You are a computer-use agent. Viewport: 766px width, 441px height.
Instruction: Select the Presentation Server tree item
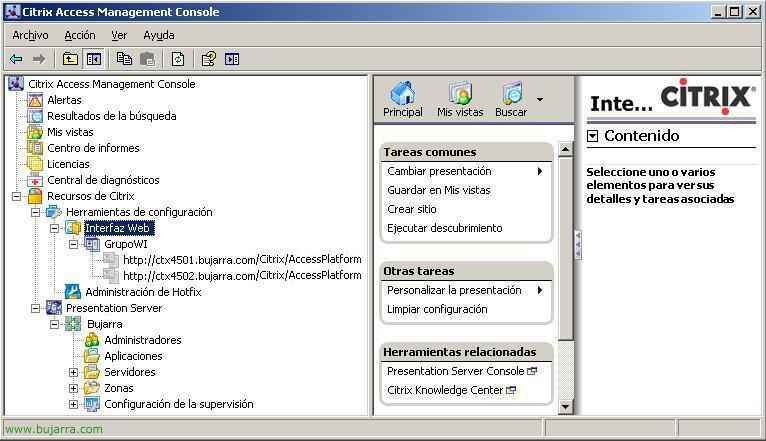click(x=114, y=308)
